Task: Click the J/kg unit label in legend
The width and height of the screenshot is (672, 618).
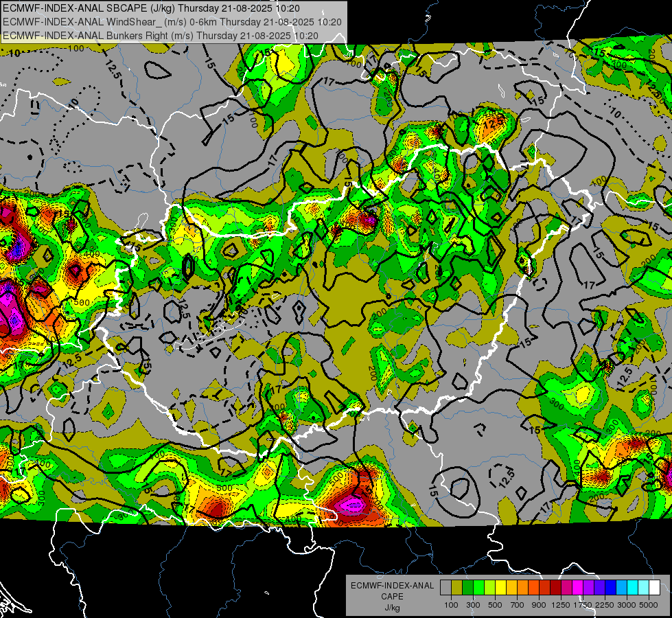Action: point(392,608)
